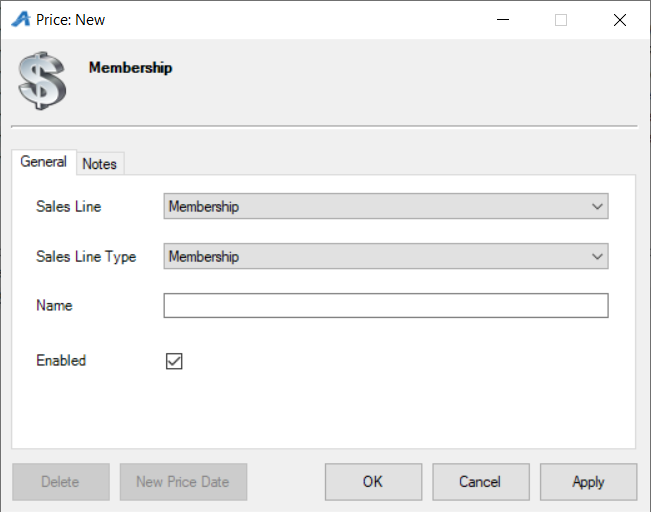Click the New Price Date button
Screen dimensions: 651x512
(183, 482)
